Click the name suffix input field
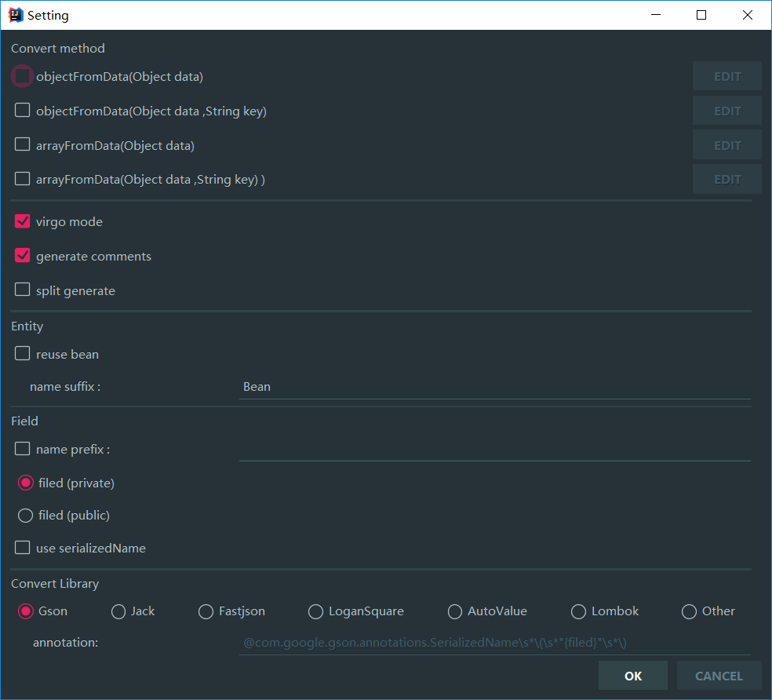 494,387
